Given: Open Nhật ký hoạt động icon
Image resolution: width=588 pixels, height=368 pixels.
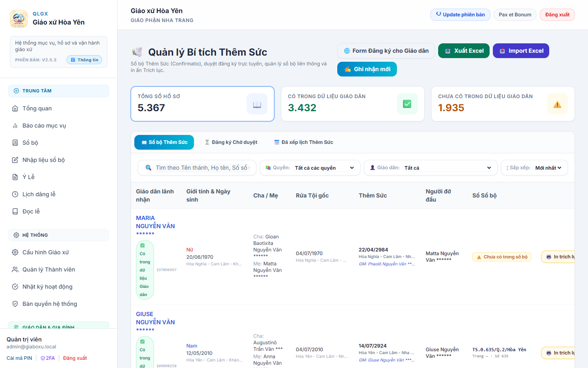Looking at the screenshot, I should coord(15,287).
